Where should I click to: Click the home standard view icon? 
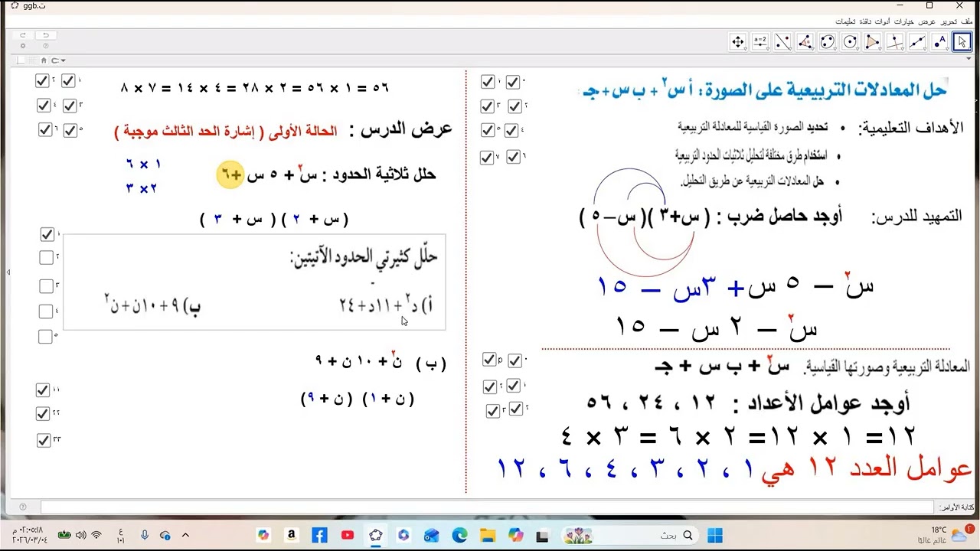click(44, 60)
